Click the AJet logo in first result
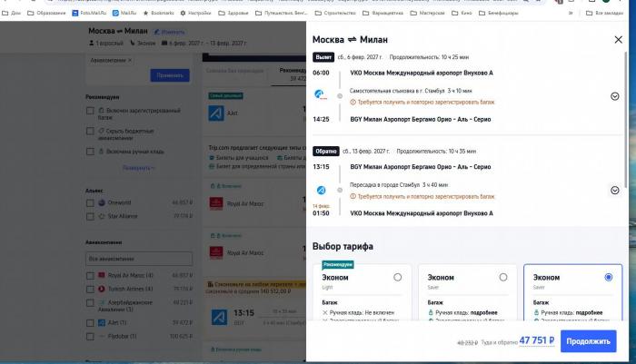Screen dimensions: 636x364 click(x=216, y=113)
